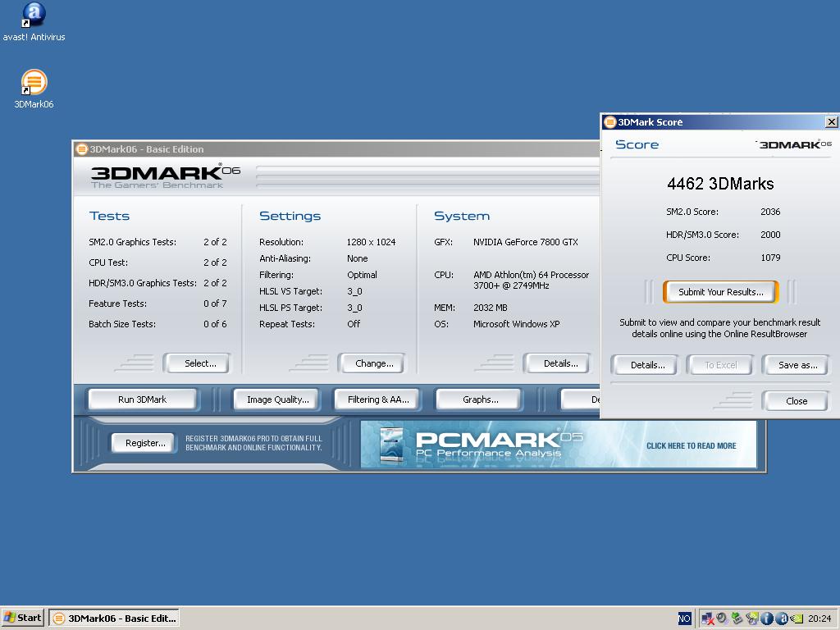Click the 'Microsoft Windows XP' OS text
The width and height of the screenshot is (840, 630).
pos(517,324)
